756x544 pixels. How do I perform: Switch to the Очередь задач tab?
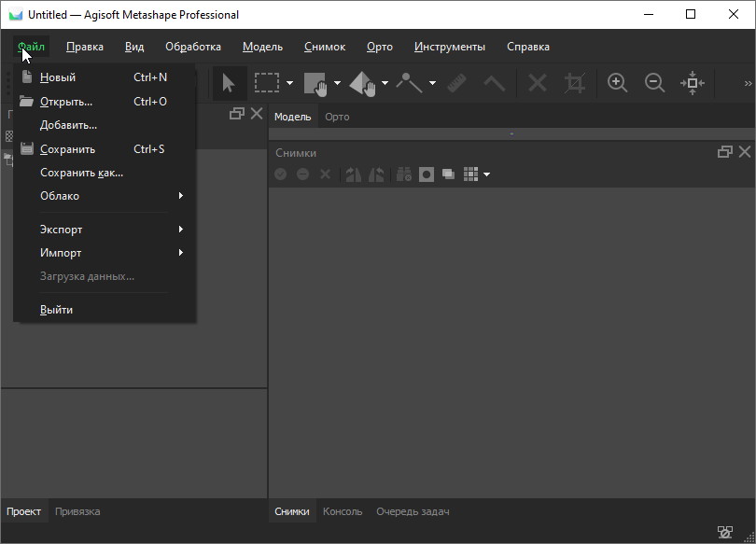[x=413, y=511]
